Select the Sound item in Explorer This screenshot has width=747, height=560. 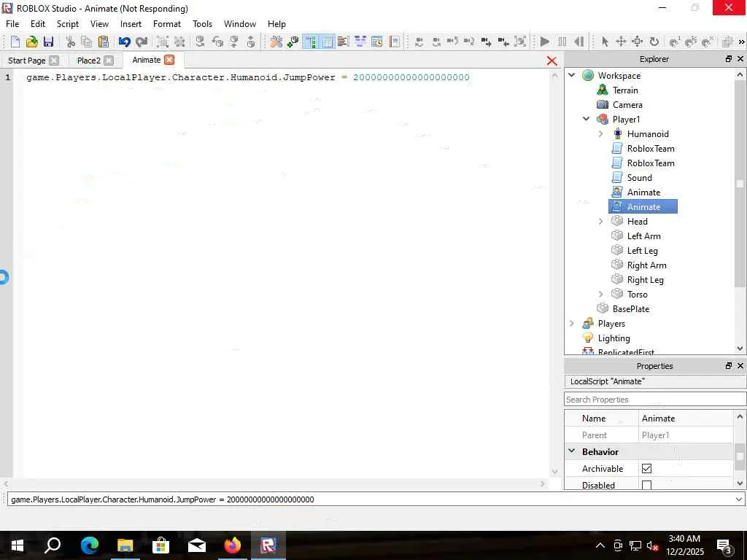coord(639,178)
